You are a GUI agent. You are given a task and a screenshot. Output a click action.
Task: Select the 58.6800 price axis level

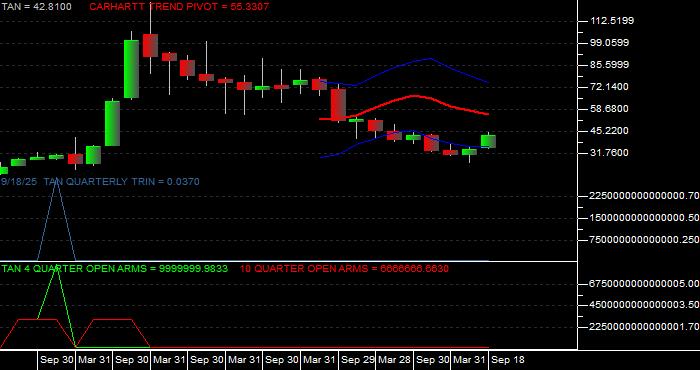[609, 108]
